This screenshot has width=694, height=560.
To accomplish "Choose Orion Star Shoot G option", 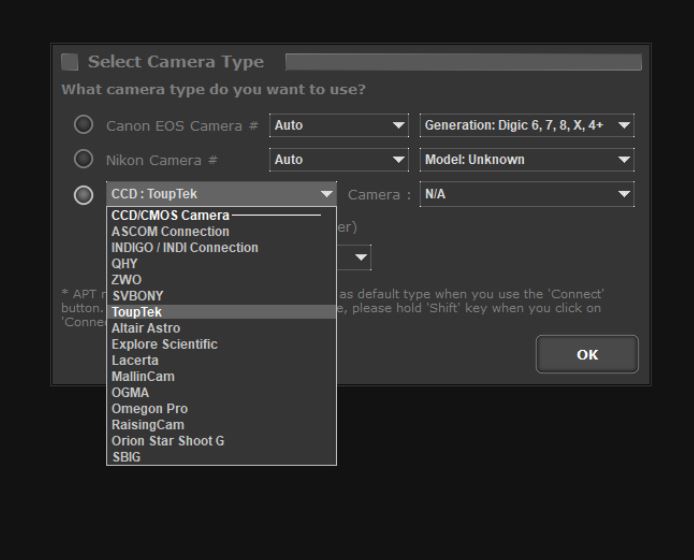I will pyautogui.click(x=221, y=441).
